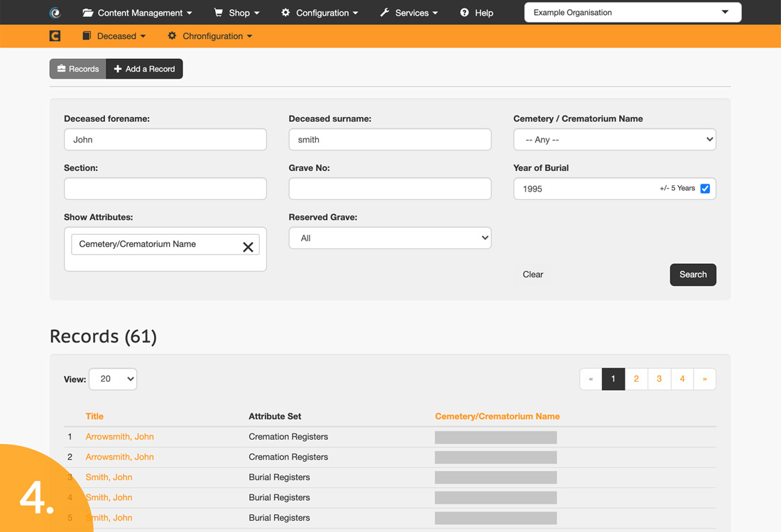
Task: Click the question mark Help icon
Action: 464,13
